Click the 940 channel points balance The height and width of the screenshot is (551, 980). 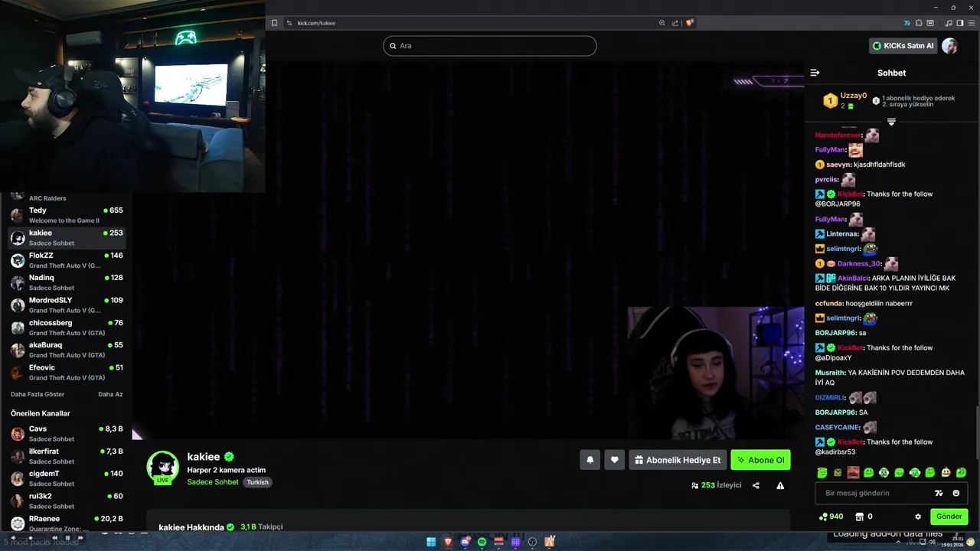click(831, 517)
